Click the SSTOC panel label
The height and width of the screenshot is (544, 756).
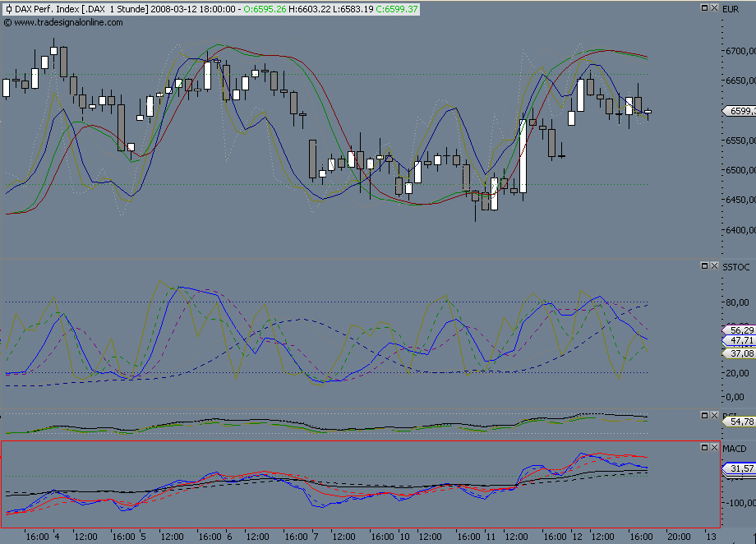pyautogui.click(x=735, y=267)
